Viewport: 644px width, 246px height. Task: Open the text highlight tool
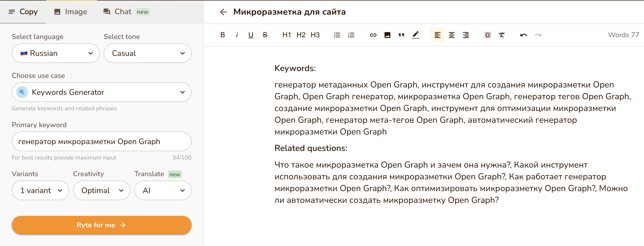416,35
